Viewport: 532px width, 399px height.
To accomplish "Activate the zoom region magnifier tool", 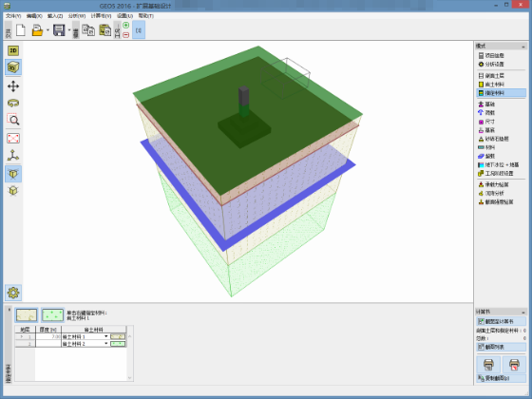I will tap(13, 120).
